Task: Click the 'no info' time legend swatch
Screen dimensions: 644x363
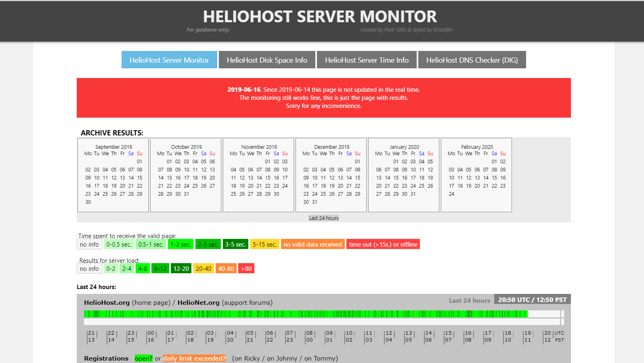Action: (89, 244)
